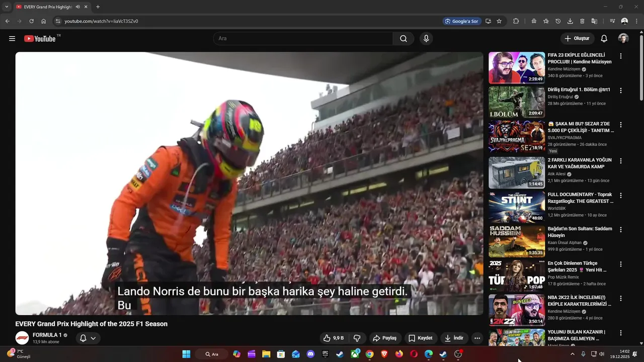Image resolution: width=644 pixels, height=362 pixels.
Task: Download the video with İndir
Action: tap(453, 338)
